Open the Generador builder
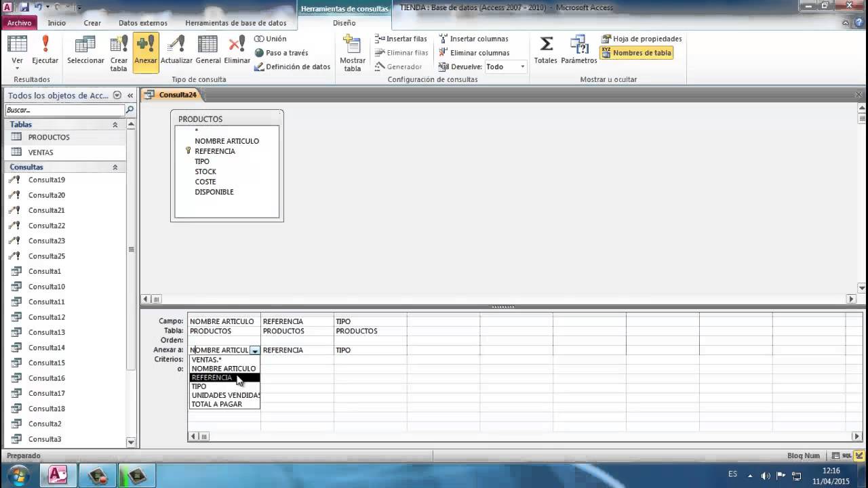The height and width of the screenshot is (488, 868). [x=398, y=66]
